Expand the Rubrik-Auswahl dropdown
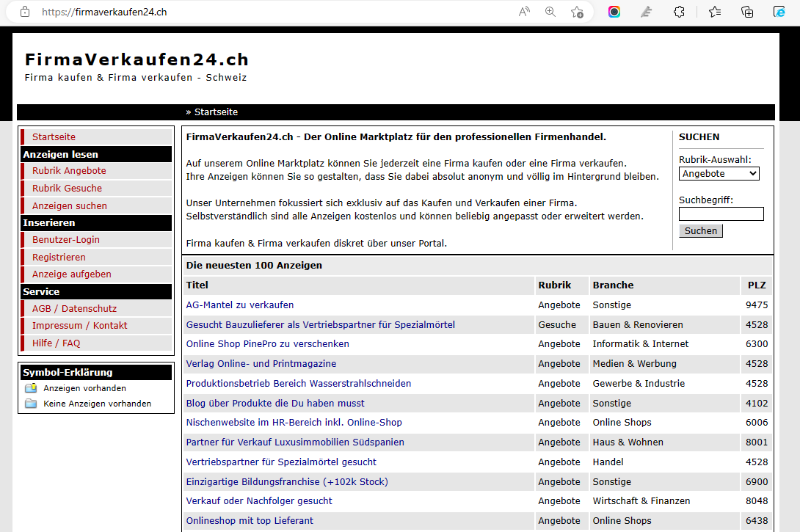Screen dimensions: 800x532 coord(719,174)
